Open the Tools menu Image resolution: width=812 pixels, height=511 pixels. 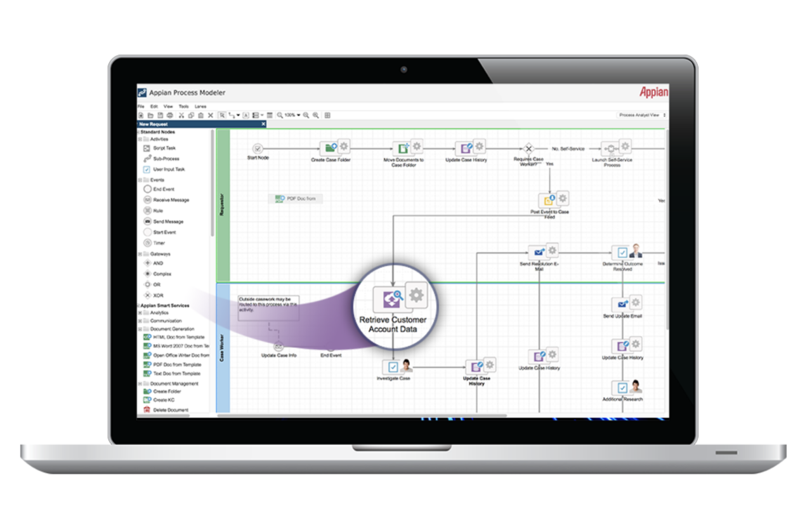[x=184, y=106]
